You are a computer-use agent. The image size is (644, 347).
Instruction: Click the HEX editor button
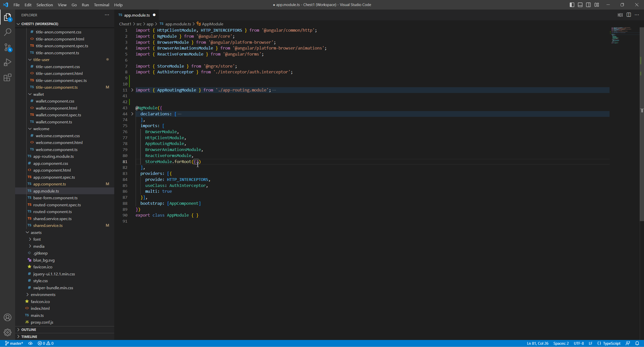(x=620, y=15)
